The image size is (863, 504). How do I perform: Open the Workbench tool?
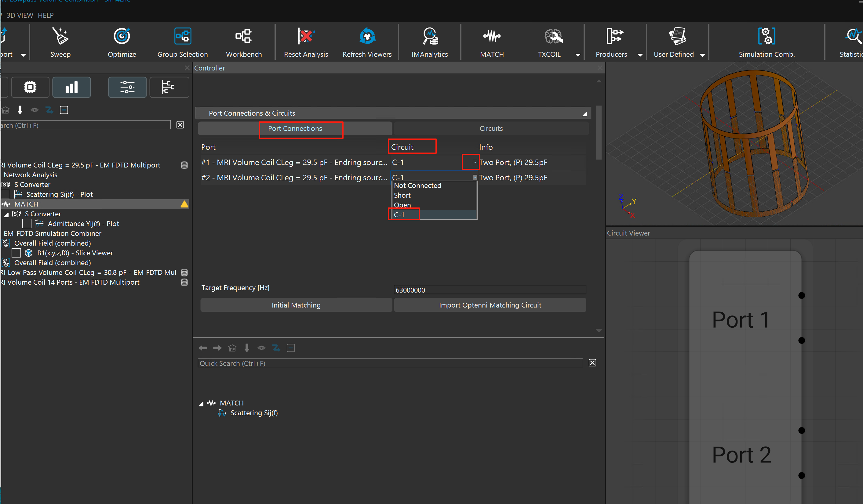[243, 37]
